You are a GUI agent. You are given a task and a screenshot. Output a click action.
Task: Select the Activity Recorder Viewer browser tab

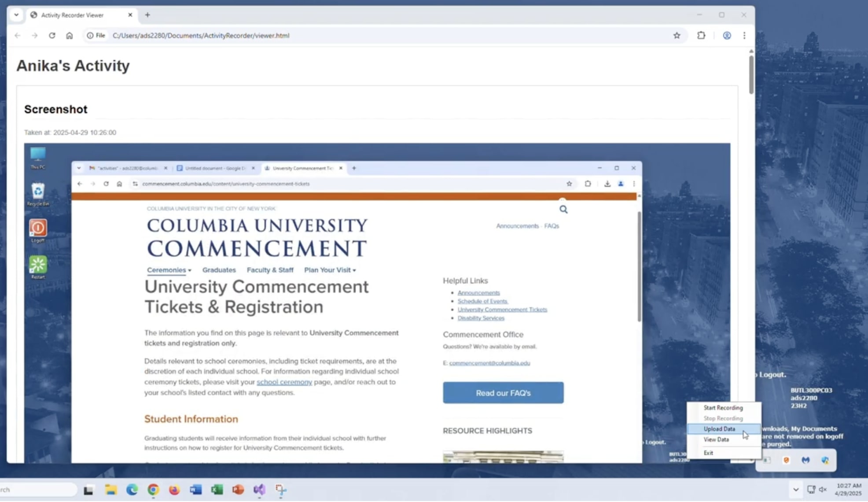(81, 15)
